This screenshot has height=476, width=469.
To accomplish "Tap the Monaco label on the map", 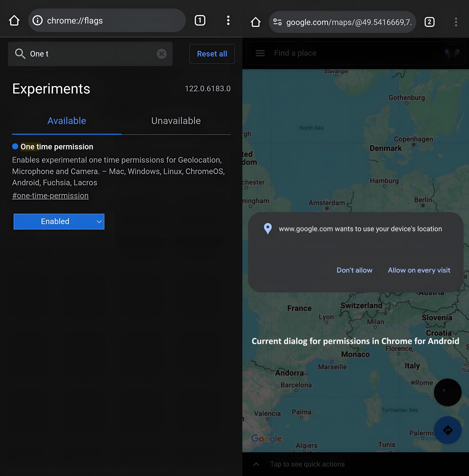I will click(355, 354).
